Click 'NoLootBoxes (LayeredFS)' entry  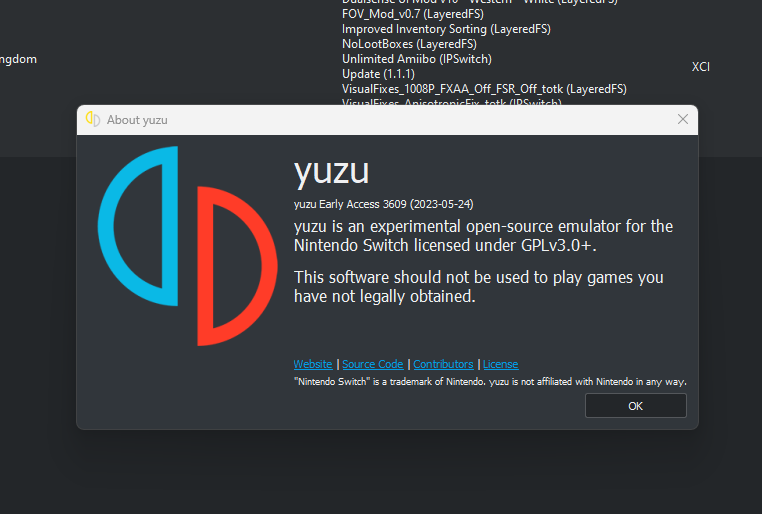tap(409, 44)
